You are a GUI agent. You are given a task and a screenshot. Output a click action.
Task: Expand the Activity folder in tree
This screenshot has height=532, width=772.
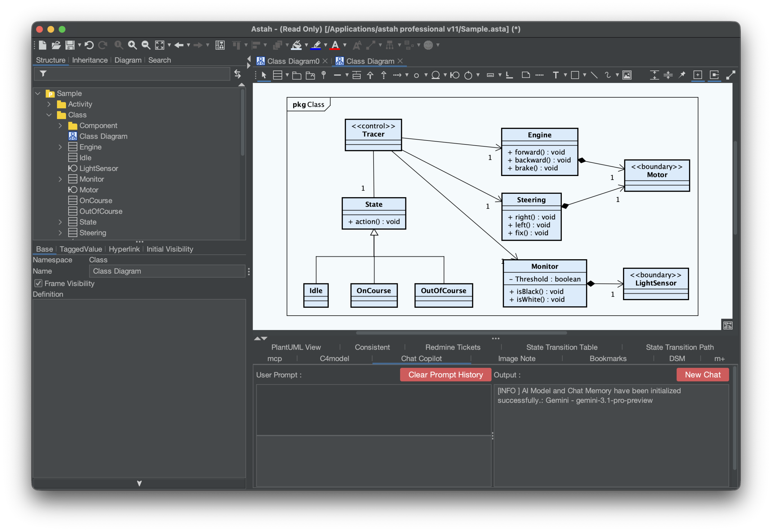[49, 104]
